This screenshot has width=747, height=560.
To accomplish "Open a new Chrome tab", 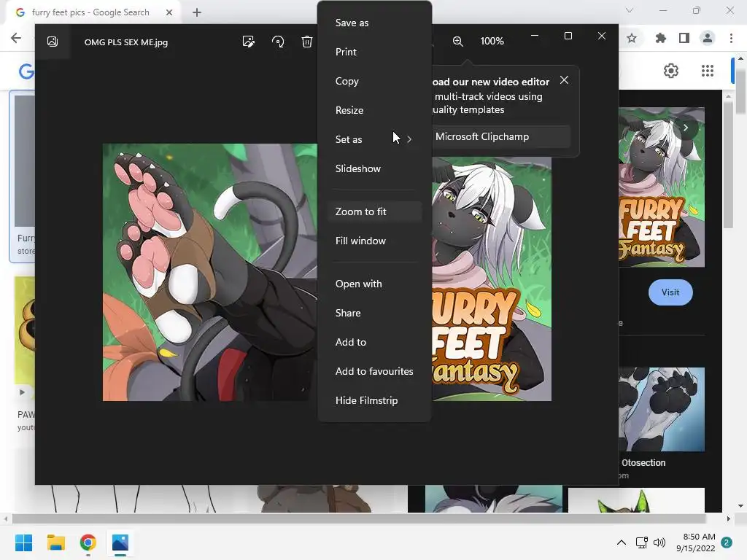I will pyautogui.click(x=197, y=12).
